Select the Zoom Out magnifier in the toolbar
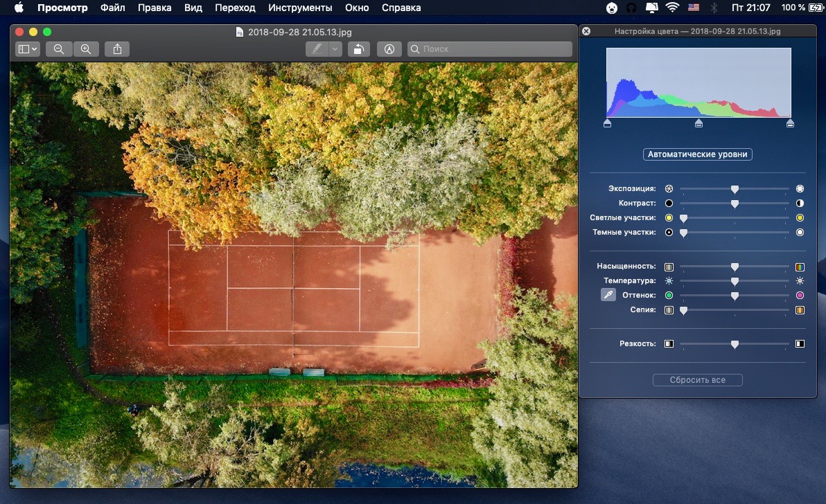The image size is (826, 504). pos(59,49)
